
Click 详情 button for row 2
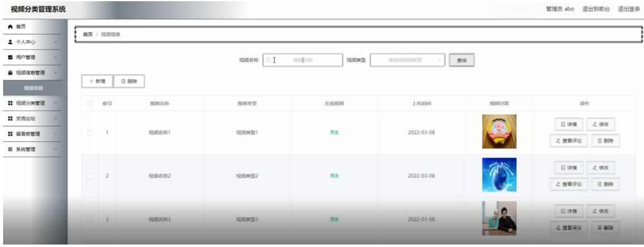tap(569, 168)
